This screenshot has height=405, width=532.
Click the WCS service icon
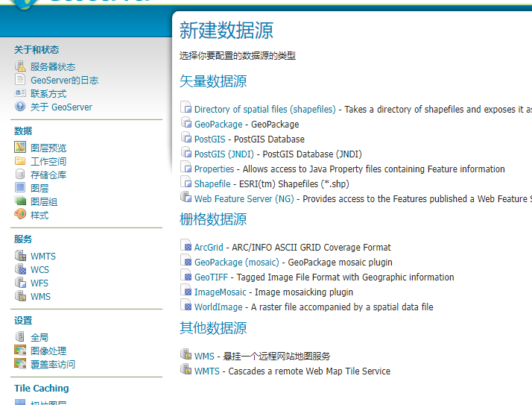tap(20, 269)
